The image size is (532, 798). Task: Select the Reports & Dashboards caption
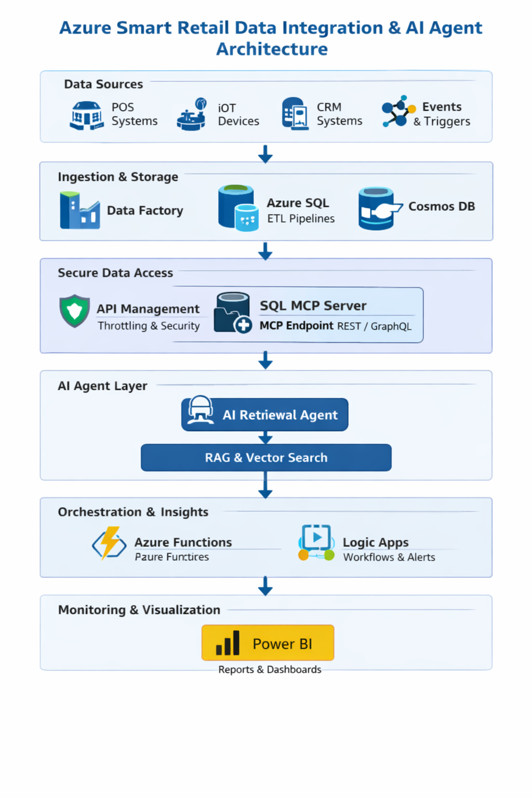270,670
